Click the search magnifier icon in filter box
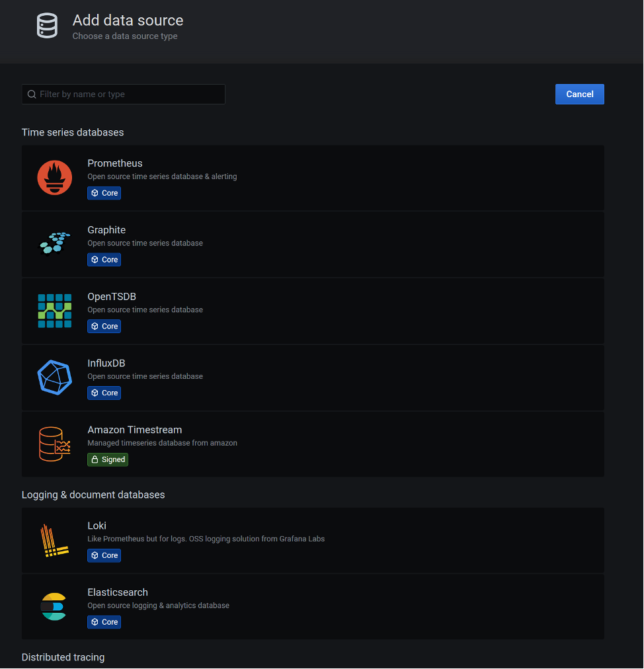The image size is (644, 669). click(x=32, y=95)
